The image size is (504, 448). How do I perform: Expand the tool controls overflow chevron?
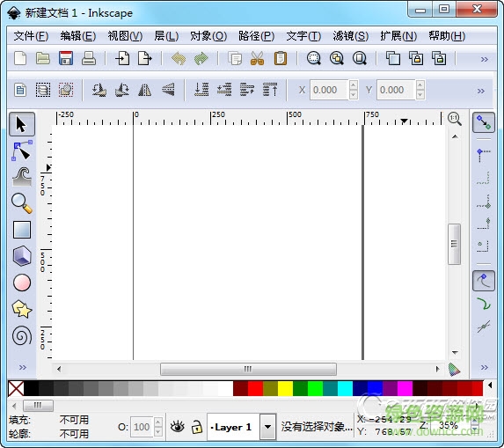480,91
